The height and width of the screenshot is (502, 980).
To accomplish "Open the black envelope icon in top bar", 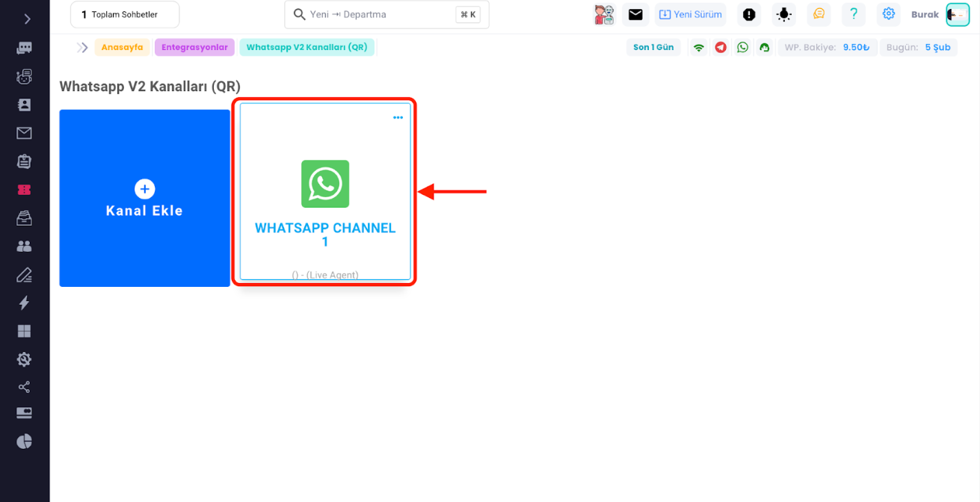I will coord(635,14).
